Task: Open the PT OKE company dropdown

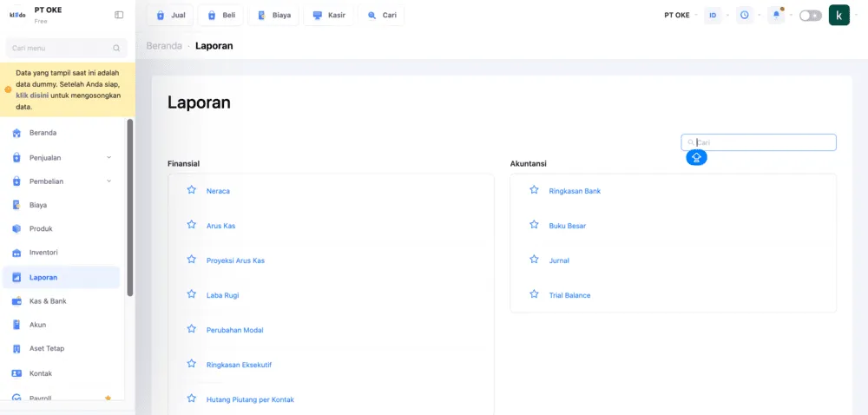Action: click(x=681, y=16)
